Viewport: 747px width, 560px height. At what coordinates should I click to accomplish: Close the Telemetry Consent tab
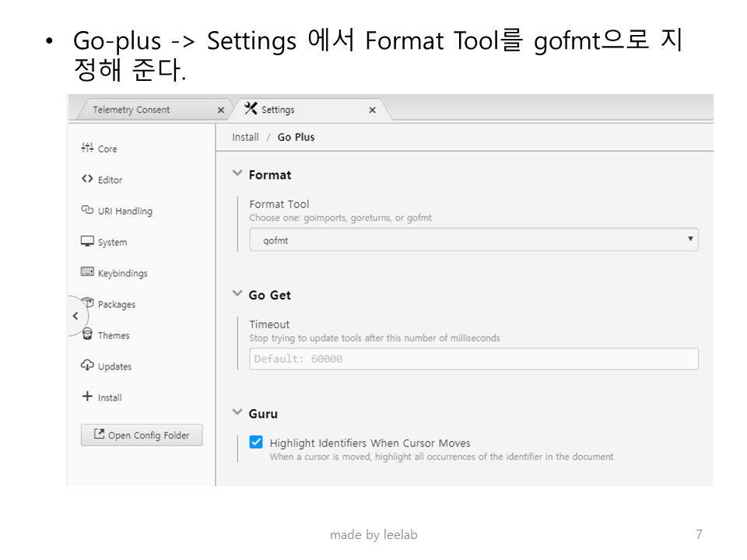[x=220, y=110]
